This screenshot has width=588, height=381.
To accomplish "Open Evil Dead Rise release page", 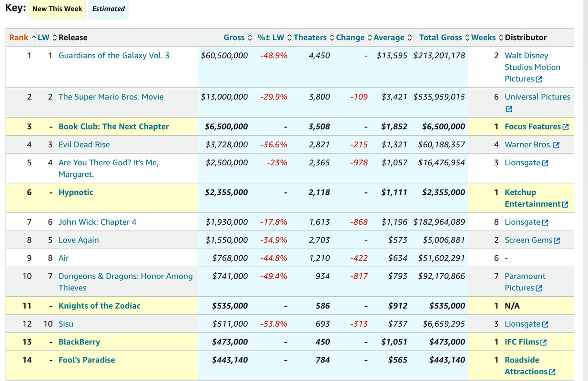I will coord(84,145).
